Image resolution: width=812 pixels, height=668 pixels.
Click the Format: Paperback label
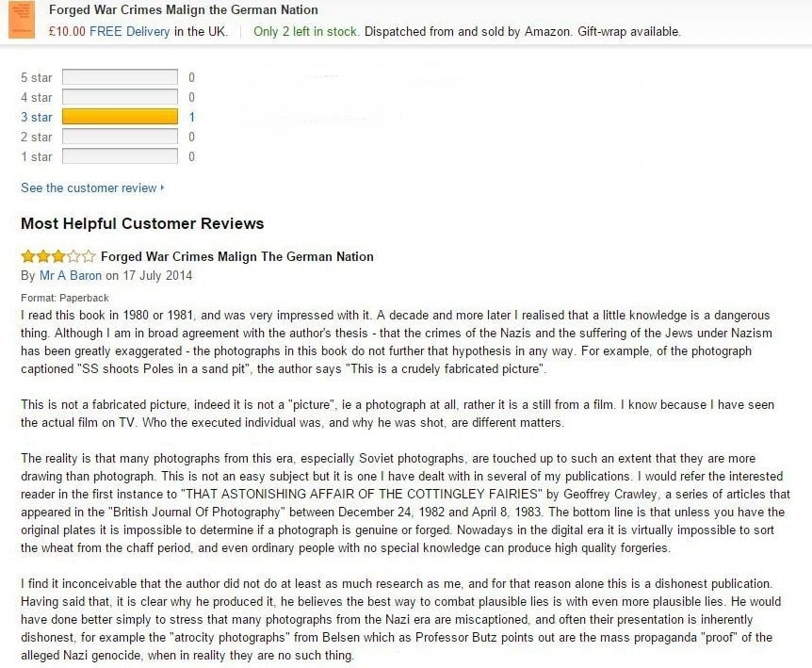pos(65,298)
